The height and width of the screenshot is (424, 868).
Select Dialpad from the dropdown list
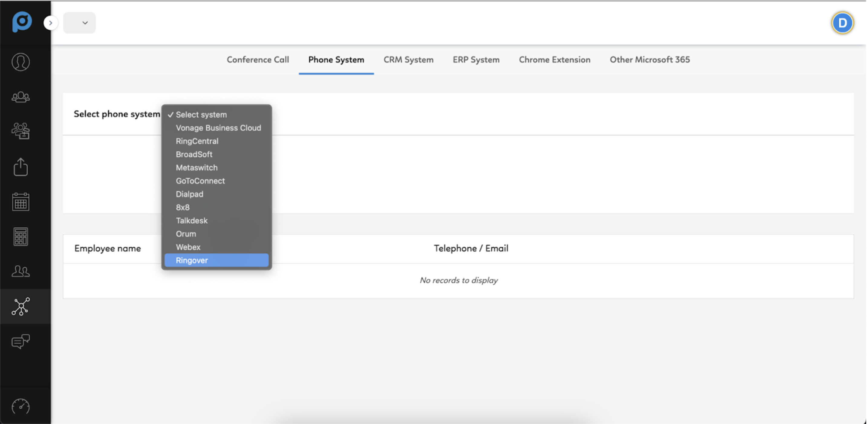(217, 194)
